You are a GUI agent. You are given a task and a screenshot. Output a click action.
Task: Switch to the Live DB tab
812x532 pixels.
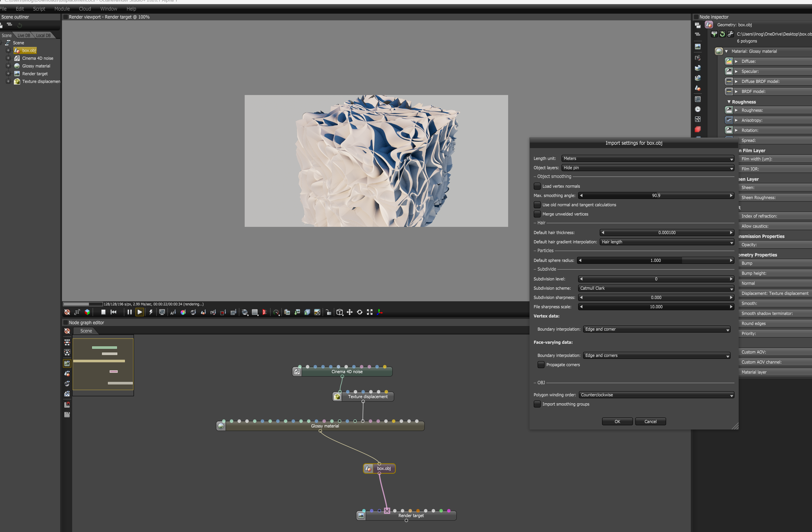(x=23, y=36)
